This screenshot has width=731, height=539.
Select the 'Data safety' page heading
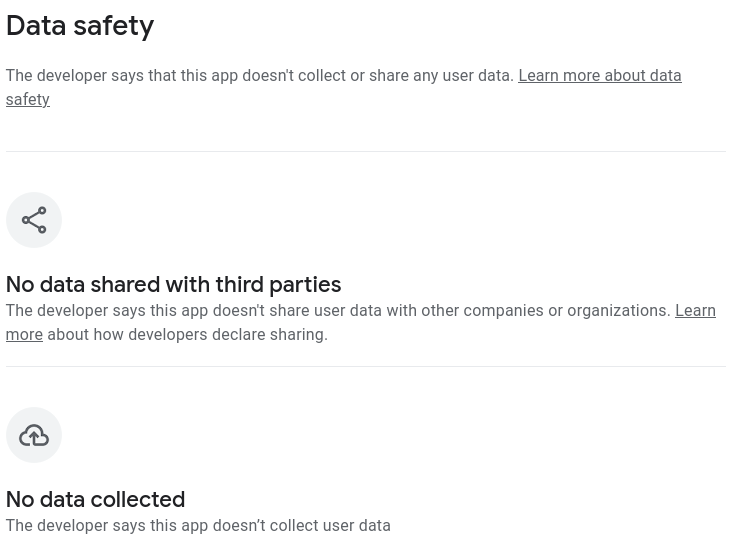click(x=80, y=26)
